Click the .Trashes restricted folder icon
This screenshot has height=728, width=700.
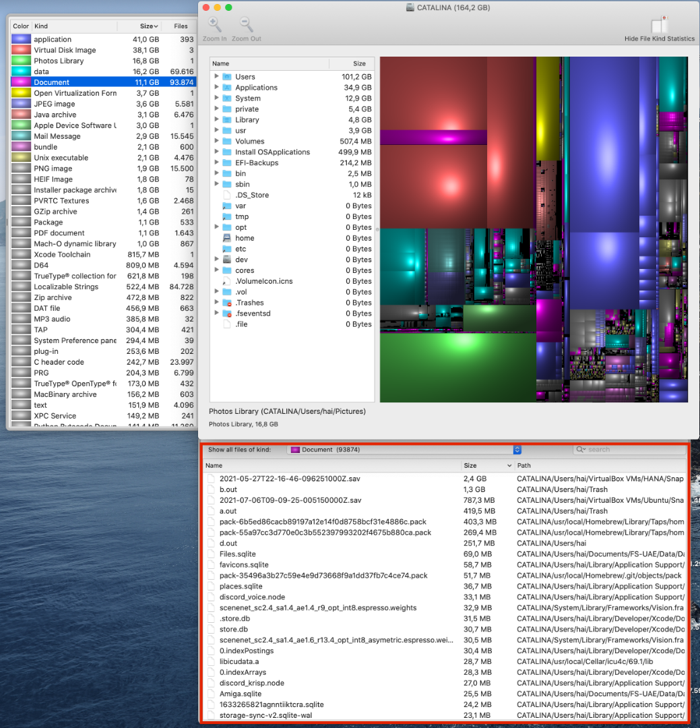pyautogui.click(x=227, y=303)
